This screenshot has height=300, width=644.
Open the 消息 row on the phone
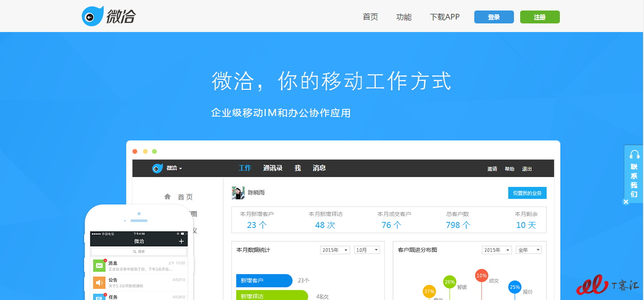pyautogui.click(x=139, y=266)
